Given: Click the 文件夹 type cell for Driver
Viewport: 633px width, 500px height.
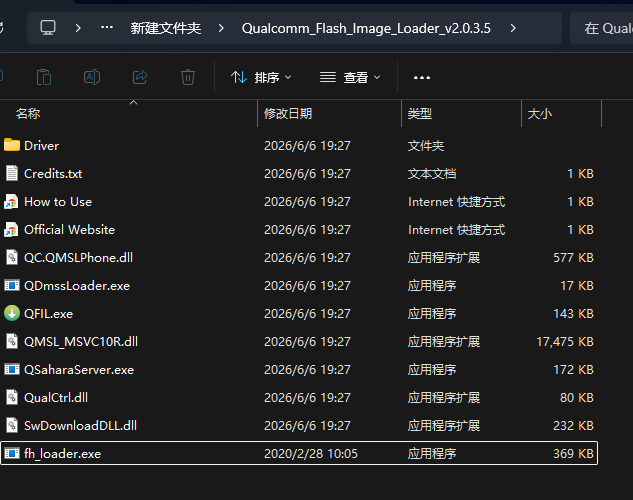Looking at the screenshot, I should click(x=426, y=146).
